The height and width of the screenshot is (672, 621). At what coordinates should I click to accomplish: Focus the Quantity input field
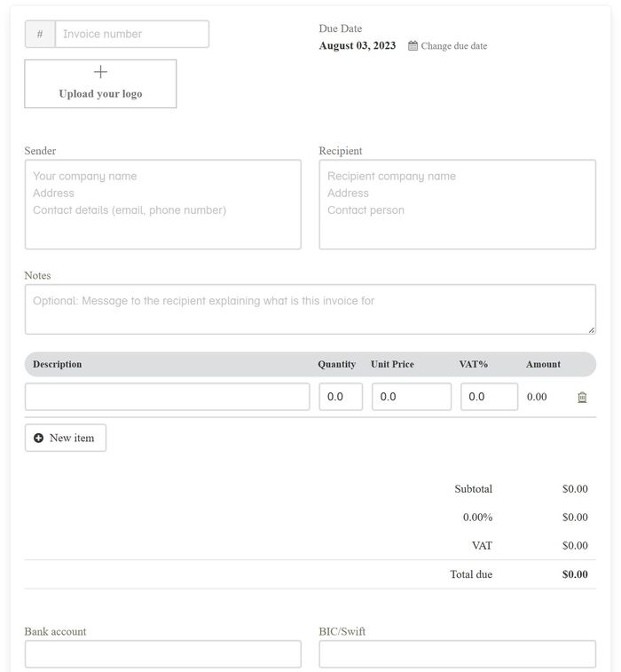[341, 397]
